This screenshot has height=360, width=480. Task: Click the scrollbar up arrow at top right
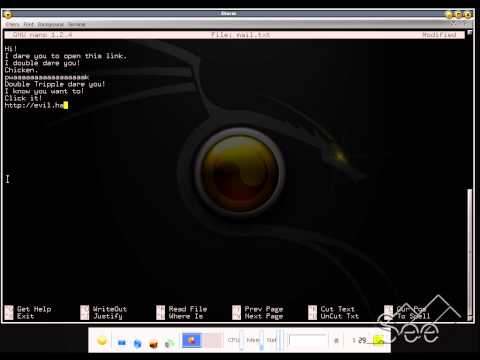pos(470,32)
